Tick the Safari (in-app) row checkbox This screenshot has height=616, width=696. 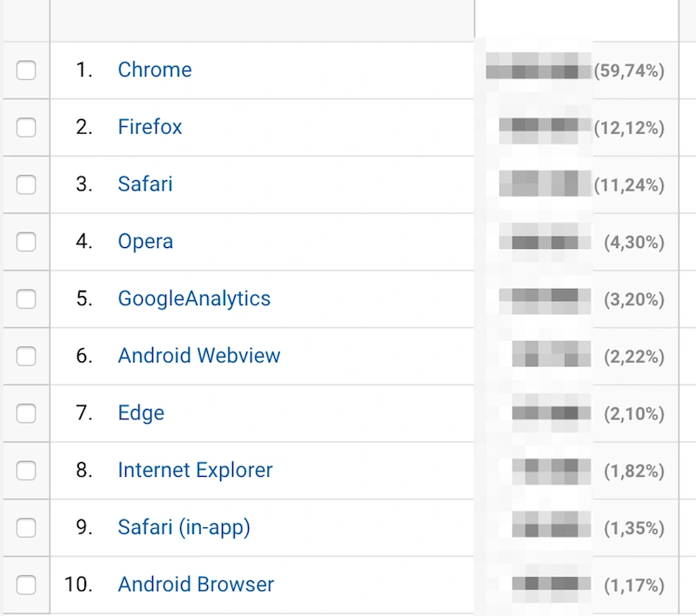tap(26, 528)
